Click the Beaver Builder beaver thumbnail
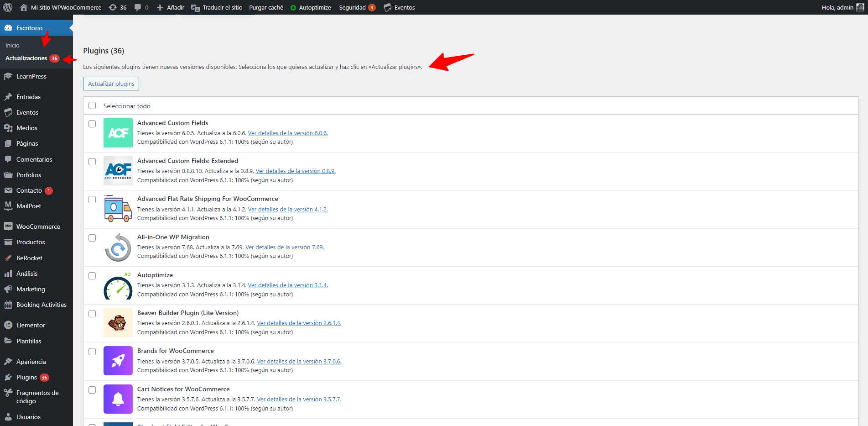 click(118, 323)
